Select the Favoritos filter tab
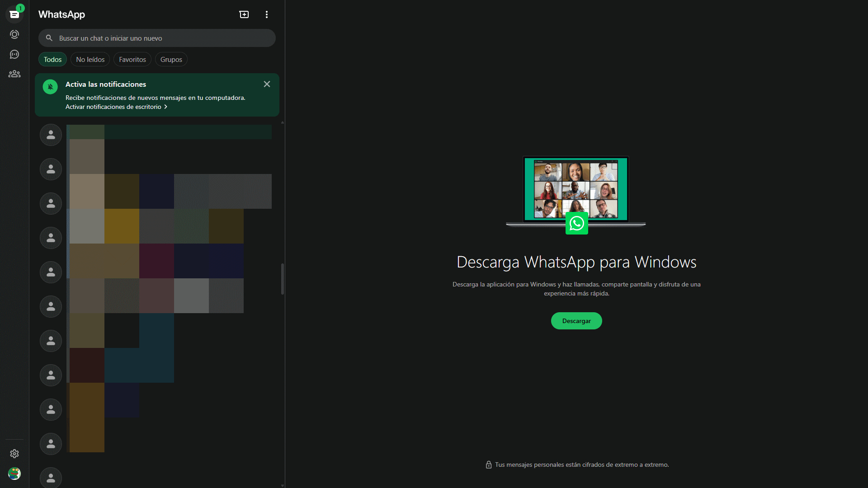The height and width of the screenshot is (488, 868). click(132, 59)
